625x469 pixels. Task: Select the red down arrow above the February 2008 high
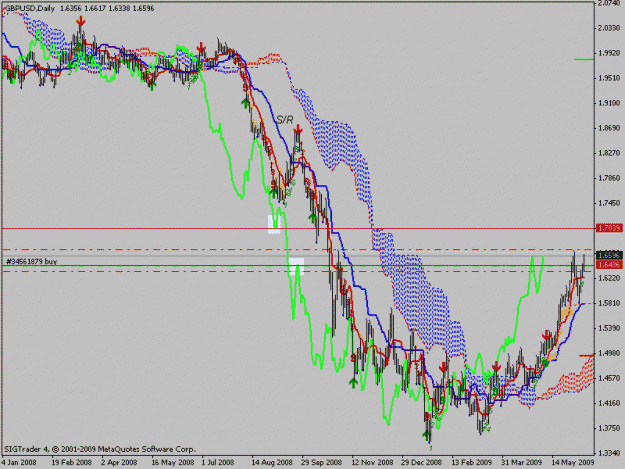pos(81,21)
